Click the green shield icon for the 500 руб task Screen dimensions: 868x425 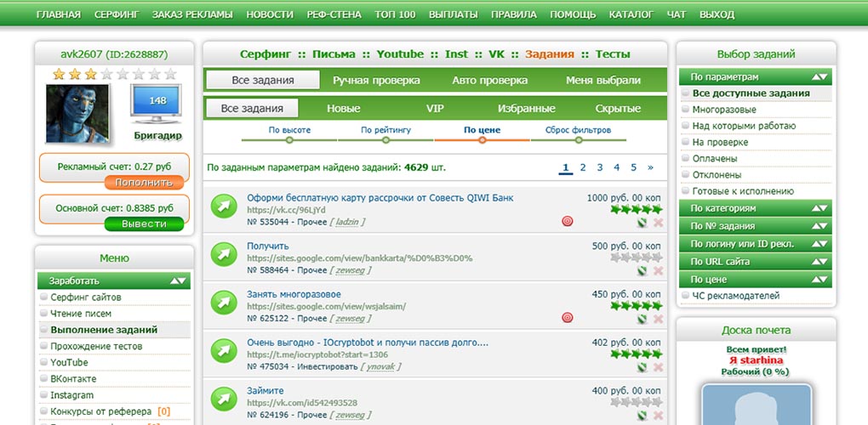coord(642,271)
